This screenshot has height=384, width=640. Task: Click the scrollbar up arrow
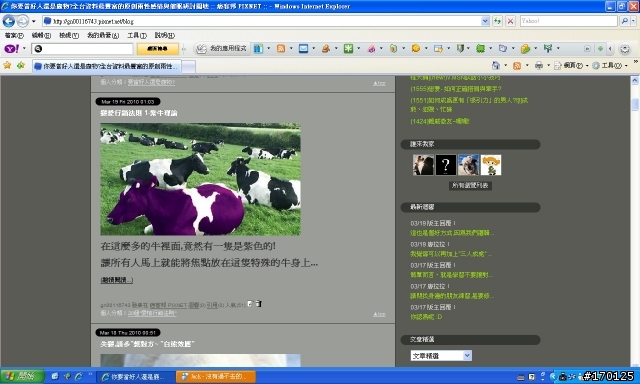click(x=635, y=80)
